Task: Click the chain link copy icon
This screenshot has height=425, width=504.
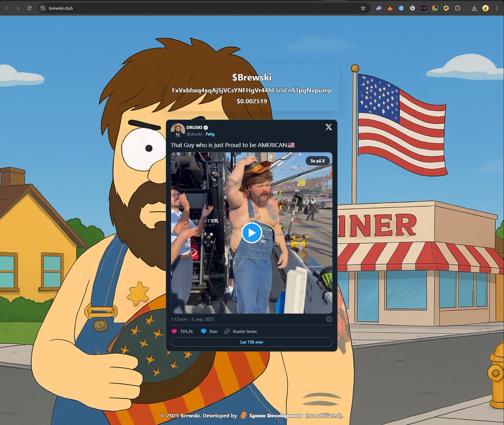Action: coord(227,331)
